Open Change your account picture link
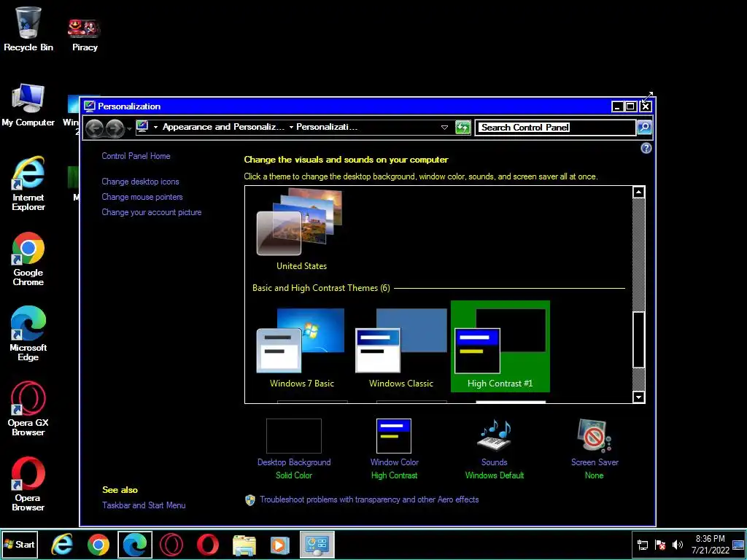 pos(152,212)
